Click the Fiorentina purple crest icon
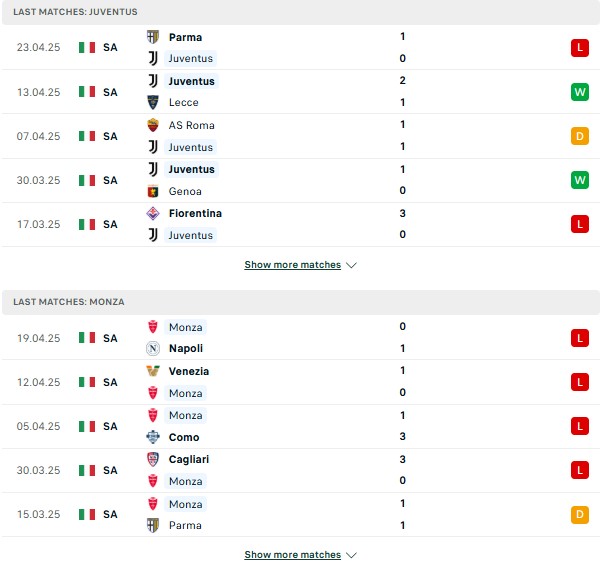Screen dimensions: 601x570 (x=153, y=213)
